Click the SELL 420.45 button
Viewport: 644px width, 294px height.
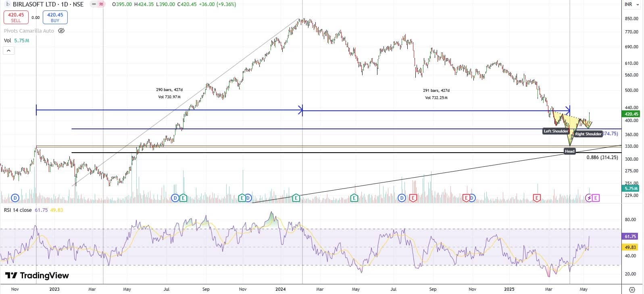16,17
